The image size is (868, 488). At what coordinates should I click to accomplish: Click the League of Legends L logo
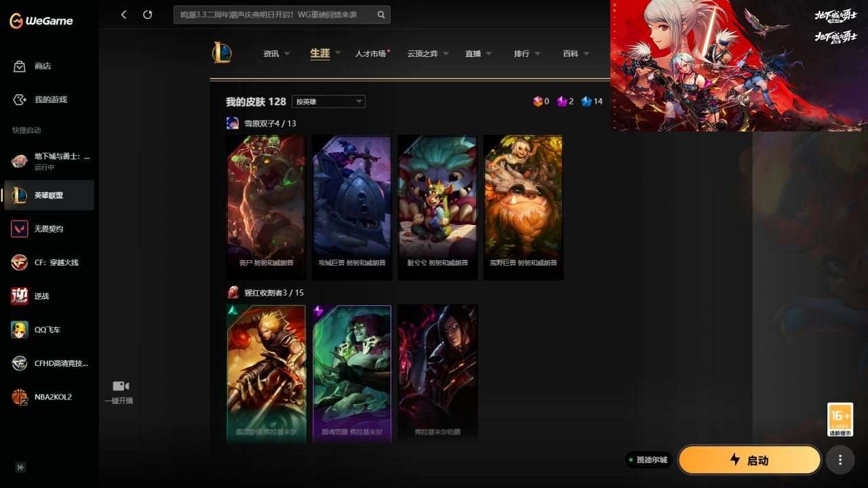tap(222, 53)
